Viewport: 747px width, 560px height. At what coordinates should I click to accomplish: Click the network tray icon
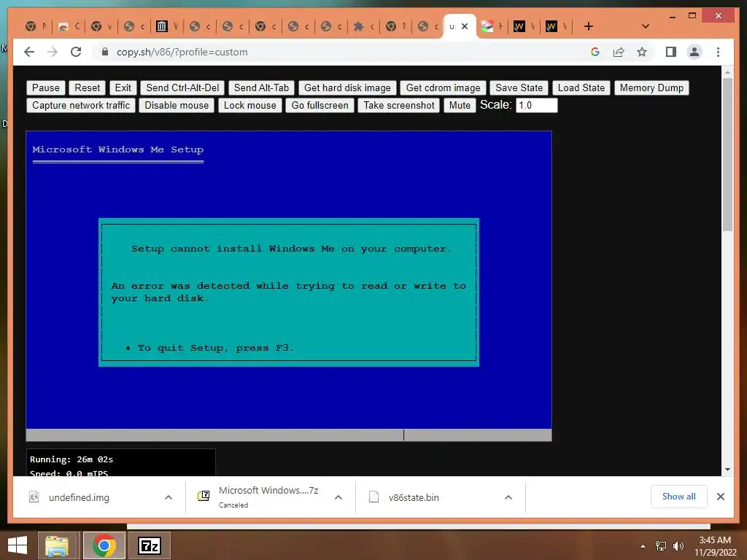pyautogui.click(x=661, y=546)
